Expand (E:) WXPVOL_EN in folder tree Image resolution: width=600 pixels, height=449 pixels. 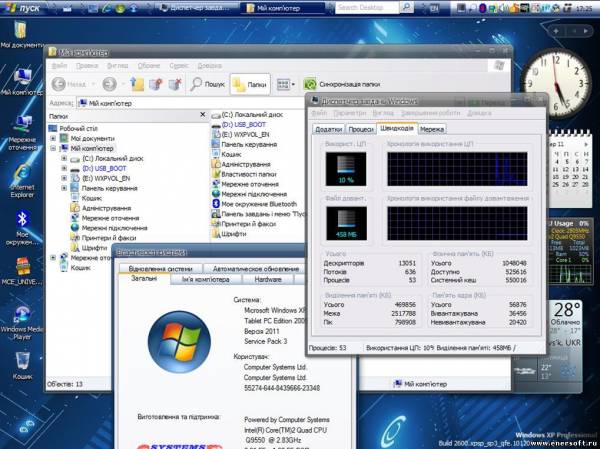[x=64, y=178]
